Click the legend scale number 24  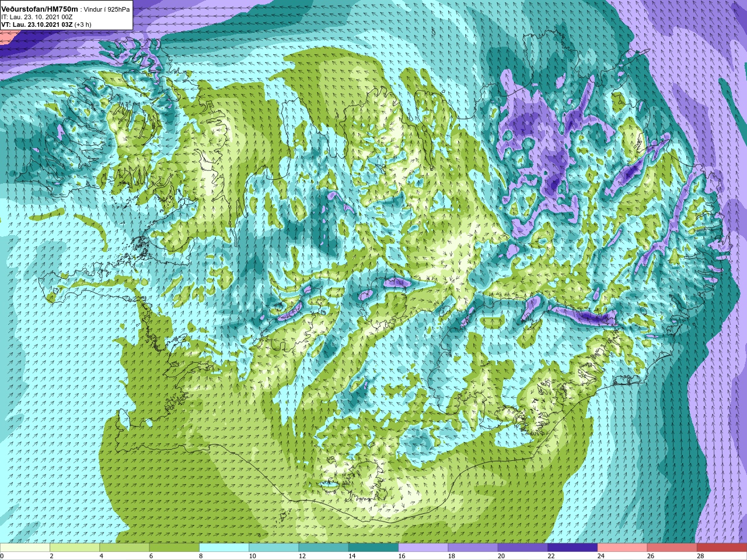point(602,556)
